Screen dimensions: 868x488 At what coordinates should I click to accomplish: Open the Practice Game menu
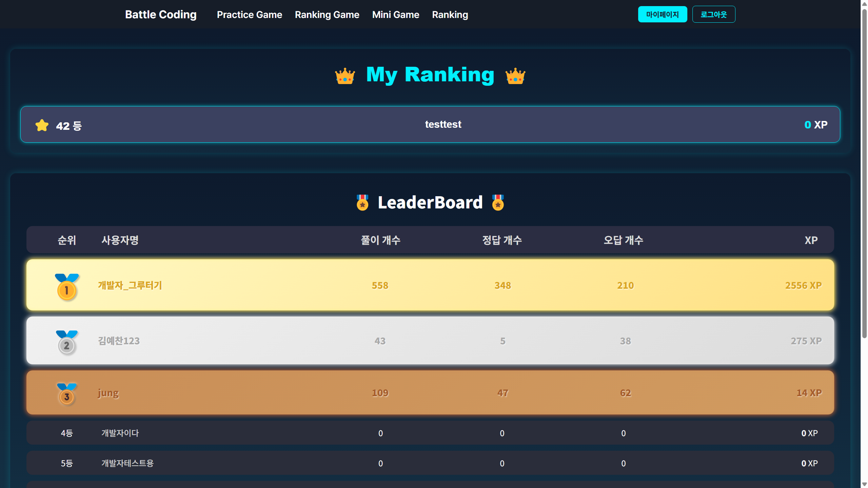click(x=249, y=15)
